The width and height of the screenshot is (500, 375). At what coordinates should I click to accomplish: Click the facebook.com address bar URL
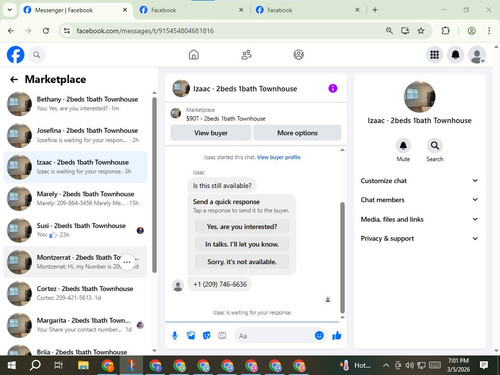(145, 31)
